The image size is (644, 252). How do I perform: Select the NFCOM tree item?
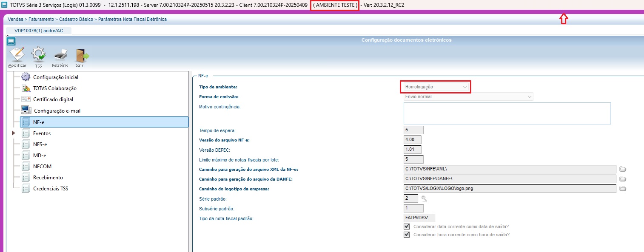point(42,167)
